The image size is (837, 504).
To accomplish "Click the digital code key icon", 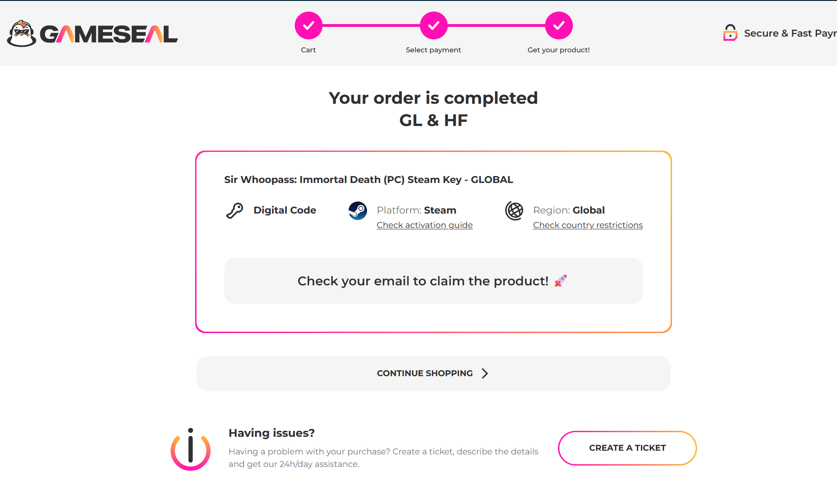I will 235,211.
